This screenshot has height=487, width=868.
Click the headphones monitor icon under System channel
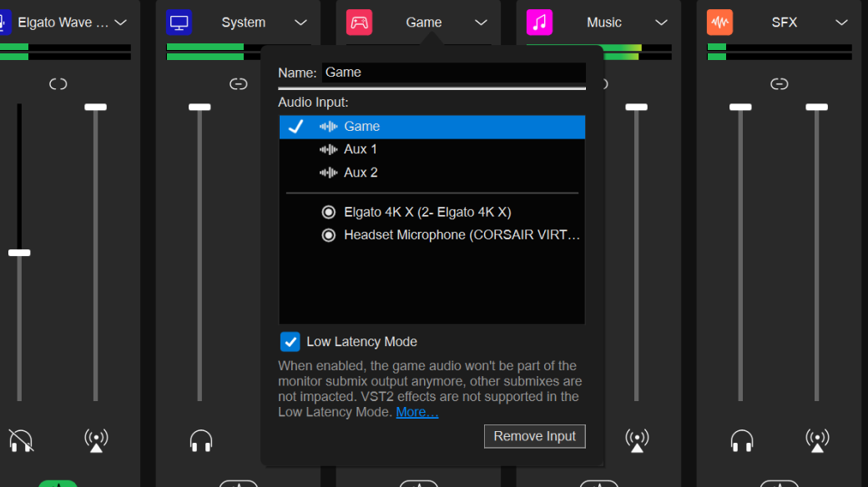(x=199, y=440)
